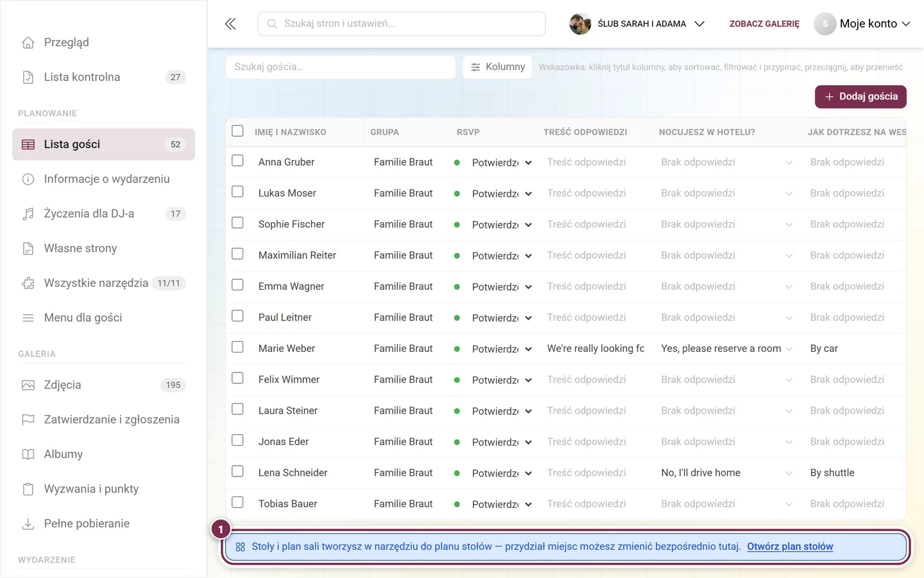Click the Menu dla gości hamburger icon
The width and height of the screenshot is (924, 578).
pyautogui.click(x=28, y=318)
